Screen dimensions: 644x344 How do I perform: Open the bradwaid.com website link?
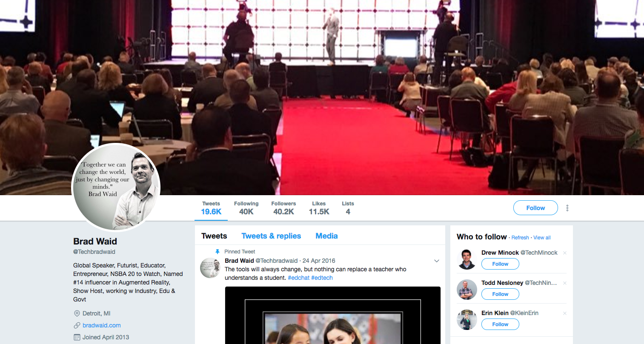pos(102,325)
